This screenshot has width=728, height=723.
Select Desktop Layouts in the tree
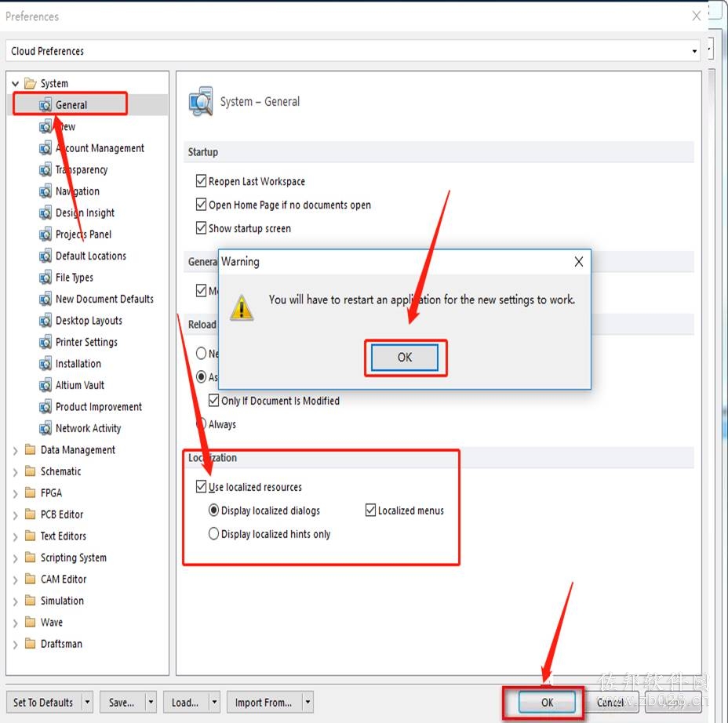(89, 321)
